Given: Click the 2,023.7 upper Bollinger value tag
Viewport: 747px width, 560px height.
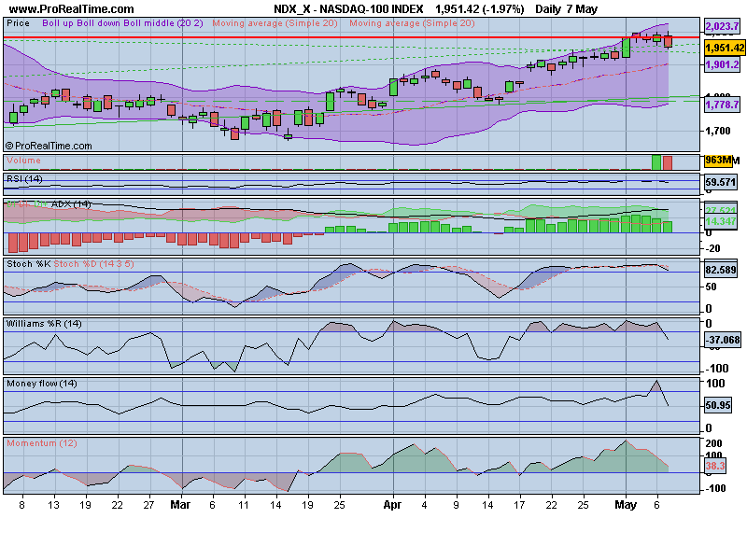Looking at the screenshot, I should 722,26.
